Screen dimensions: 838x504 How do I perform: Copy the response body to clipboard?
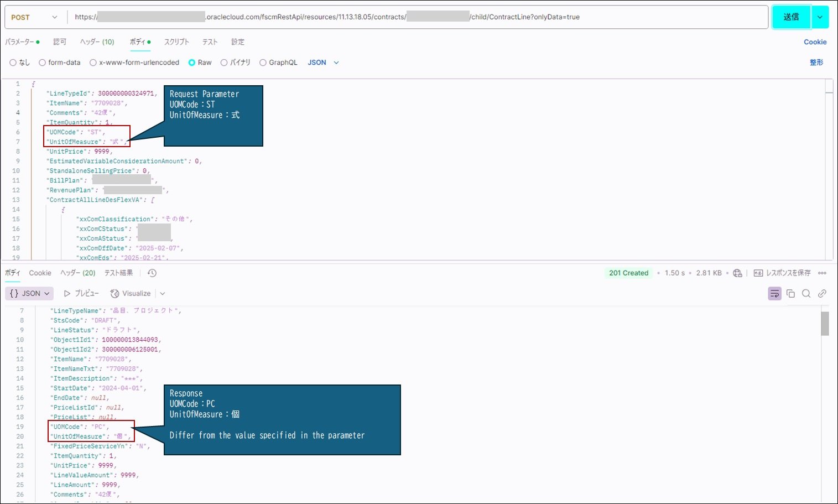point(790,293)
